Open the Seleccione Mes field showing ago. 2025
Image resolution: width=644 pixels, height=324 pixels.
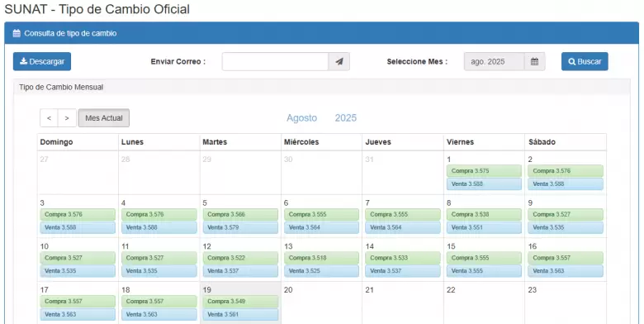coord(494,62)
